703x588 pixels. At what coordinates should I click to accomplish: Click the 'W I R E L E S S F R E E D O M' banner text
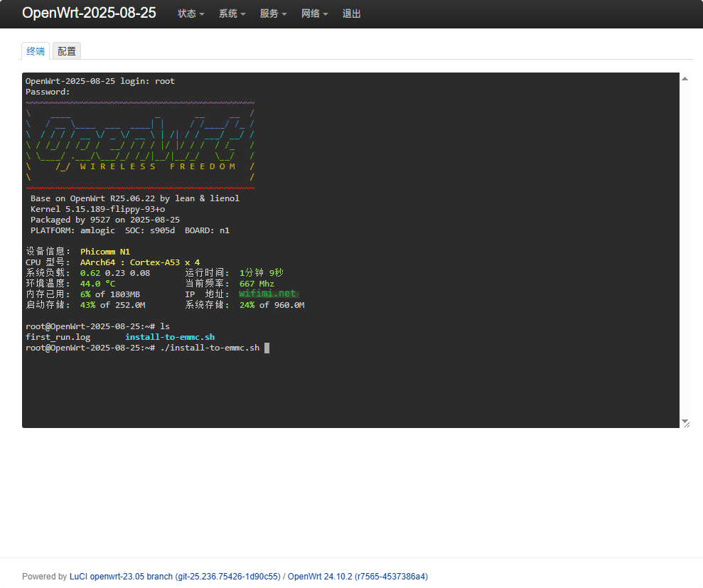158,166
